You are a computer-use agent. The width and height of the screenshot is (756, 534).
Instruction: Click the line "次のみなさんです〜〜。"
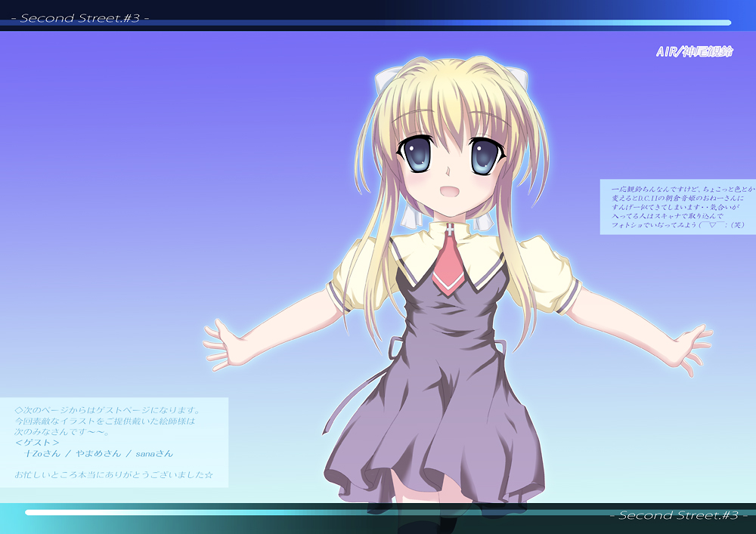point(62,431)
